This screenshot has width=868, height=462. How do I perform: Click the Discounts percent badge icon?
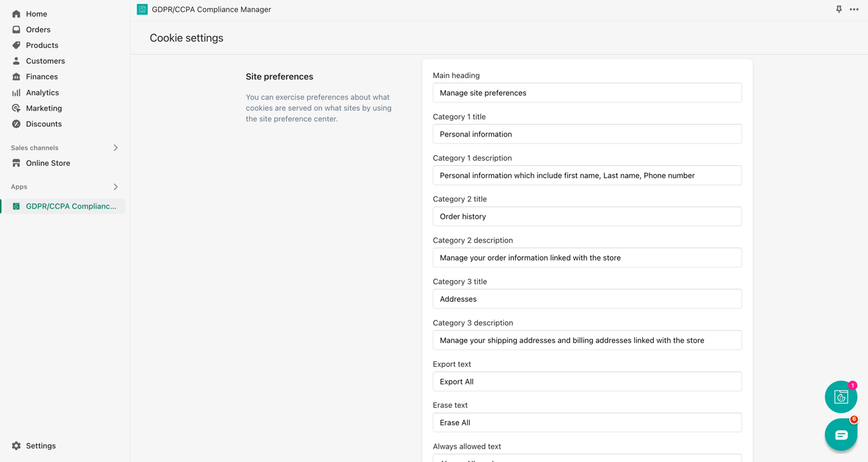tap(17, 124)
